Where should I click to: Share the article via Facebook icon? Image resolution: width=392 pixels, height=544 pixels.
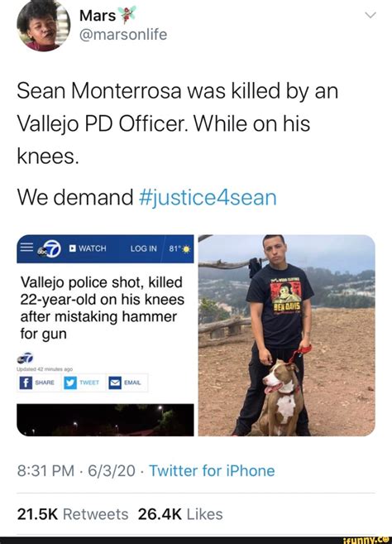[x=26, y=383]
